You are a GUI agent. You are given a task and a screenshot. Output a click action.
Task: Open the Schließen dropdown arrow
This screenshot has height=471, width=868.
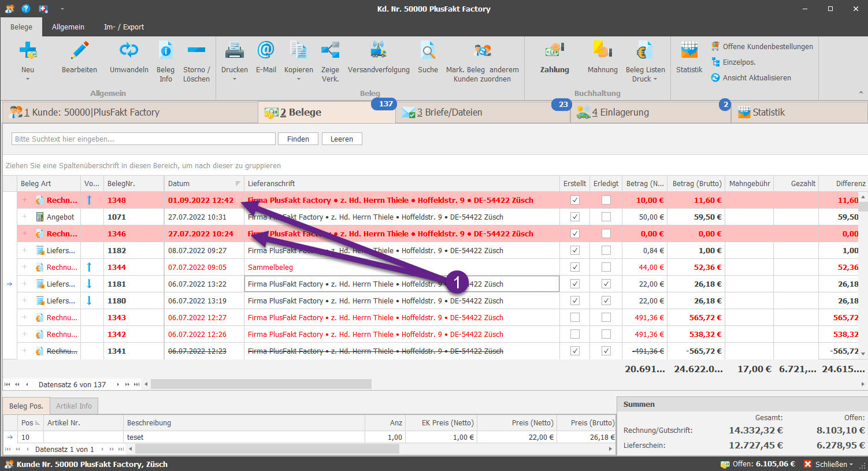point(851,465)
